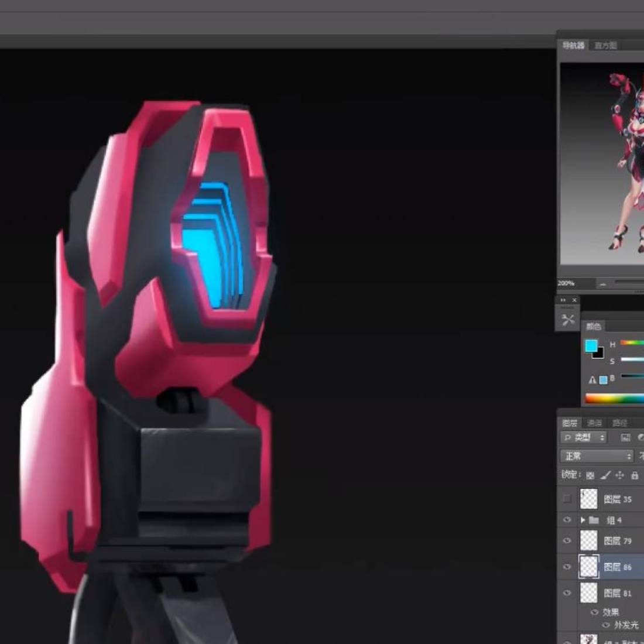Click the layer name 图层 81
Screen dimensions: 644x644
point(618,593)
